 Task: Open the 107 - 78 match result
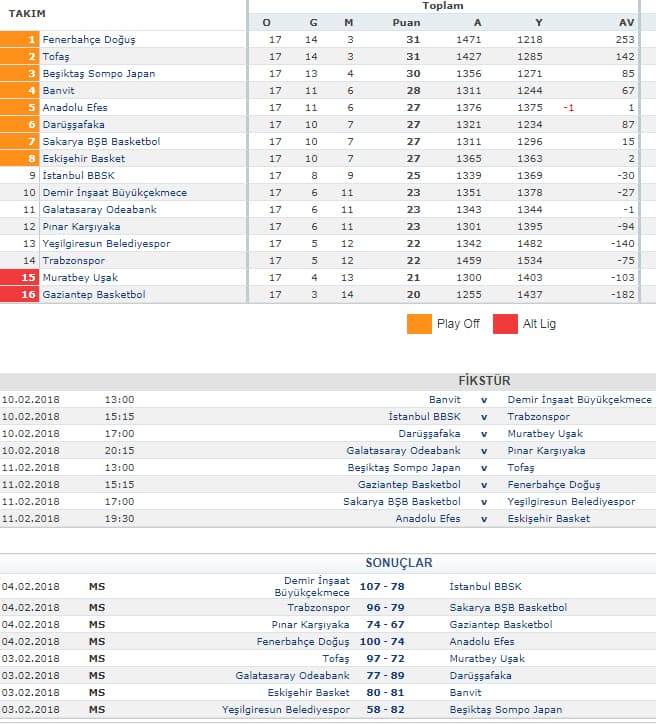[382, 587]
